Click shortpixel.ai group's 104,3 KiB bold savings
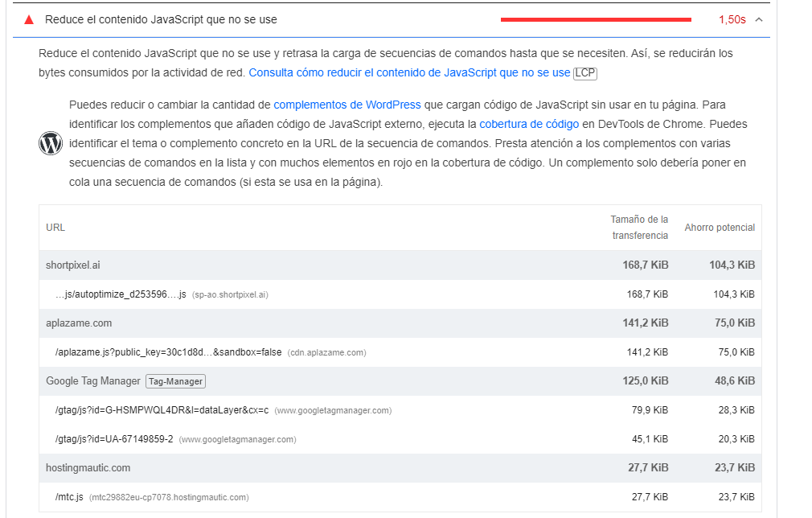The width and height of the screenshot is (812, 518). coord(732,265)
